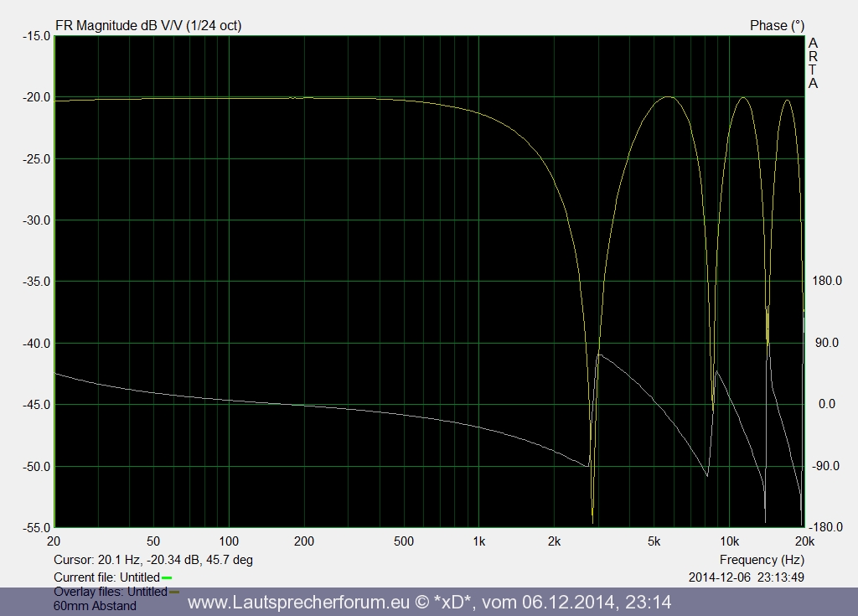Click the Cursor readout text line

153,559
